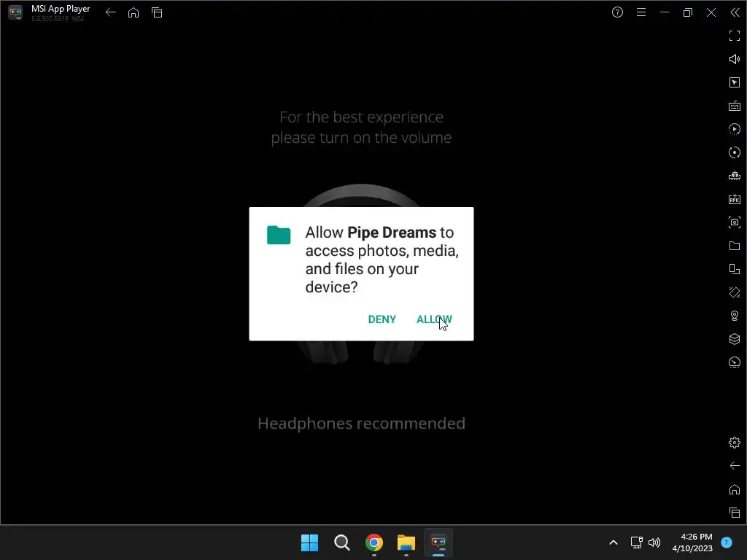Open the memory trim sidebar icon

[x=735, y=176]
